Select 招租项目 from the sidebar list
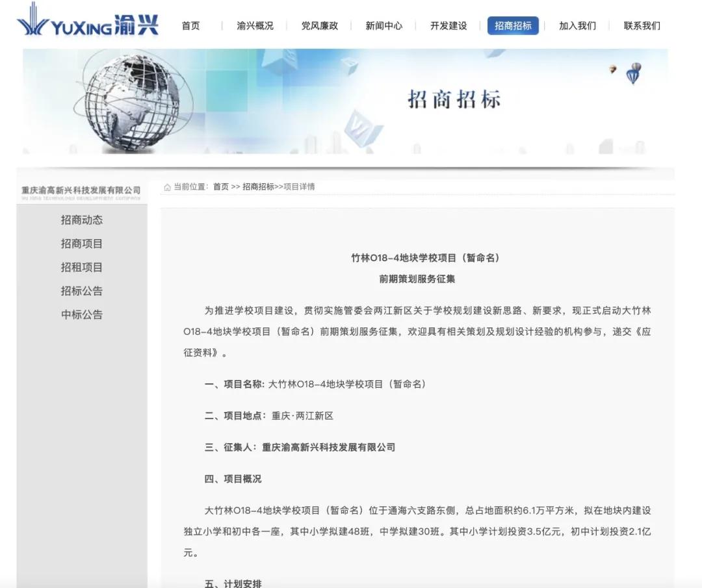This screenshot has height=588, width=702. click(81, 267)
